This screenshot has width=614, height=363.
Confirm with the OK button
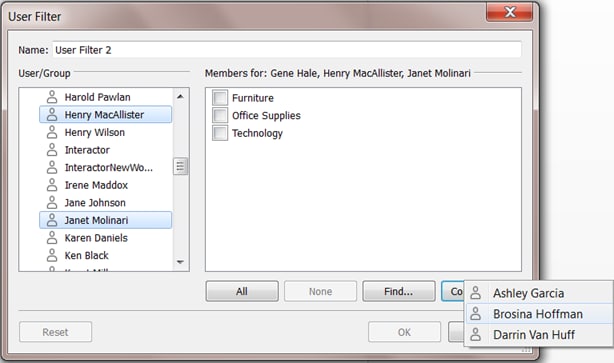[x=404, y=332]
